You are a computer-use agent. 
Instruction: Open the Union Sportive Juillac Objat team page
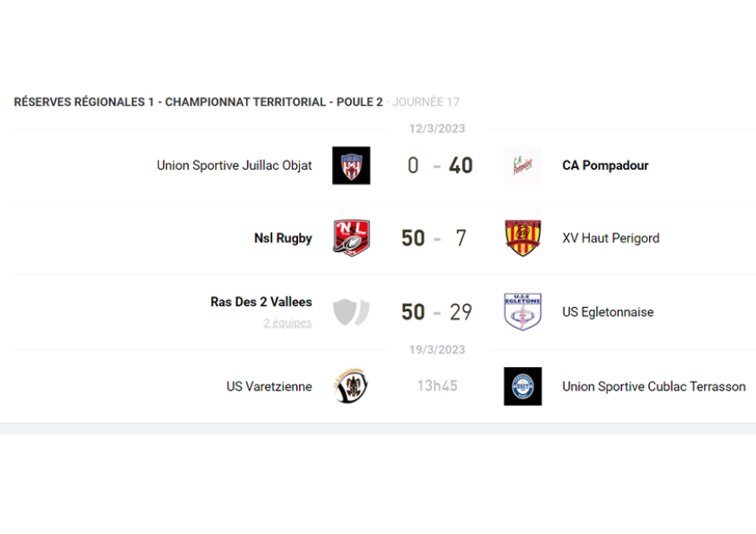(235, 165)
